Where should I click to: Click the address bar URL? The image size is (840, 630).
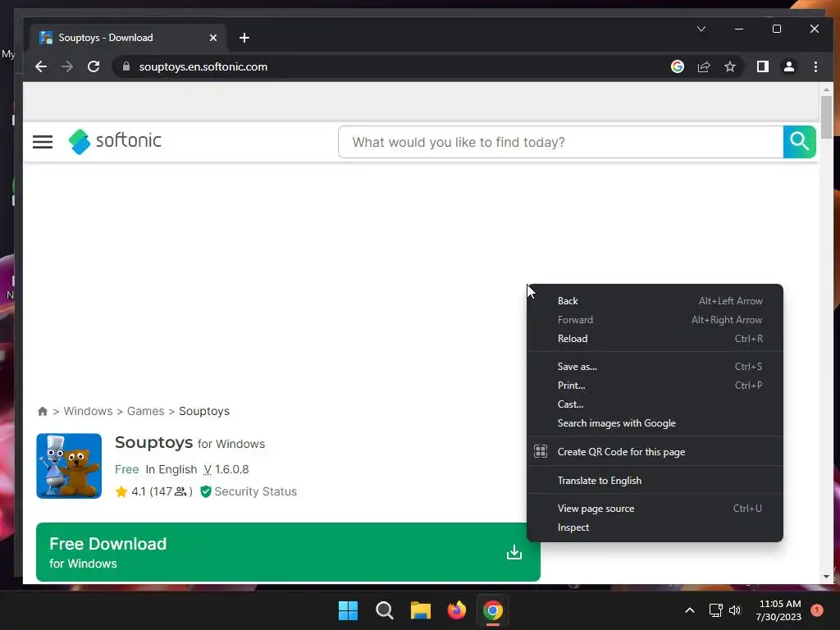pos(203,67)
